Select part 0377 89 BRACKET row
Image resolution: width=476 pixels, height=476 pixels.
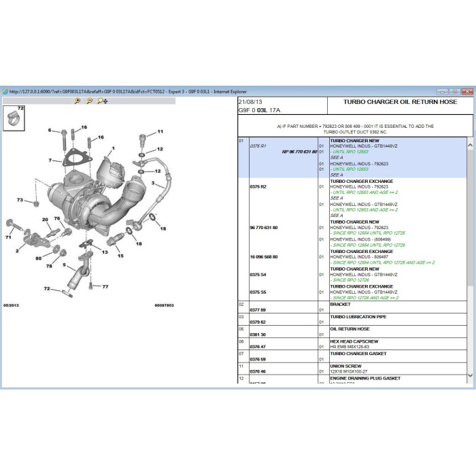352,307
